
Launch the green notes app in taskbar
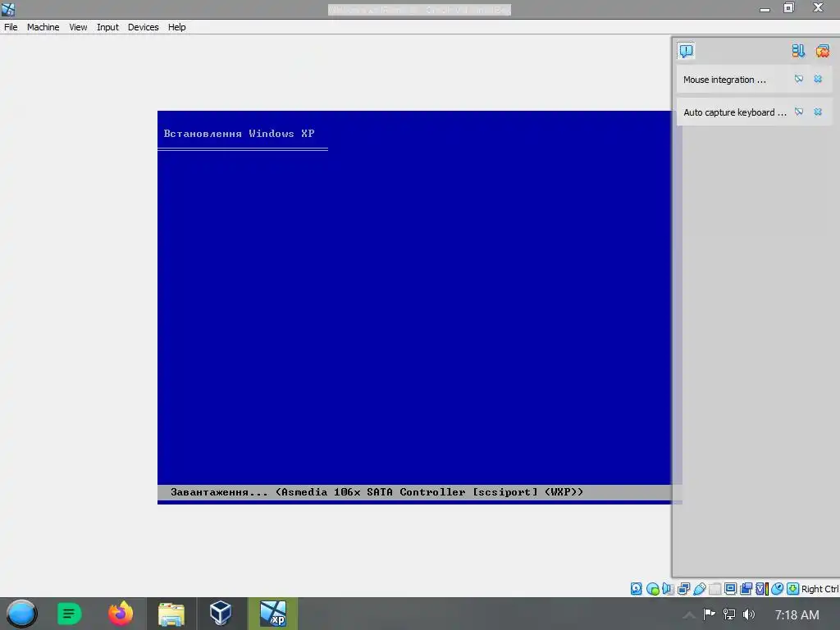[69, 614]
